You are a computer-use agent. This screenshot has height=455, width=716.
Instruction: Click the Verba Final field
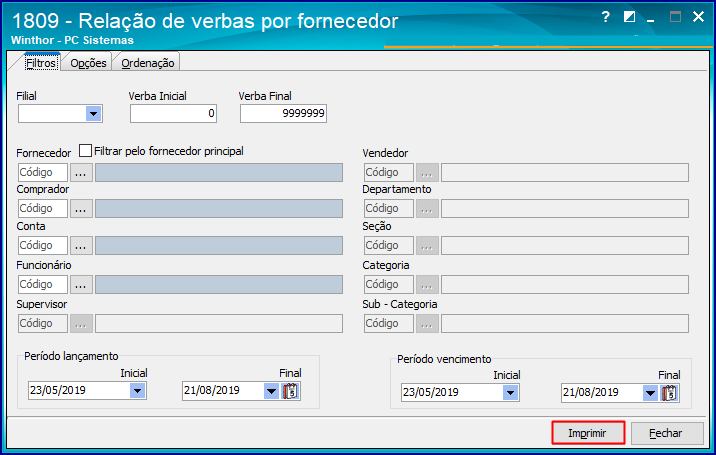click(x=284, y=113)
